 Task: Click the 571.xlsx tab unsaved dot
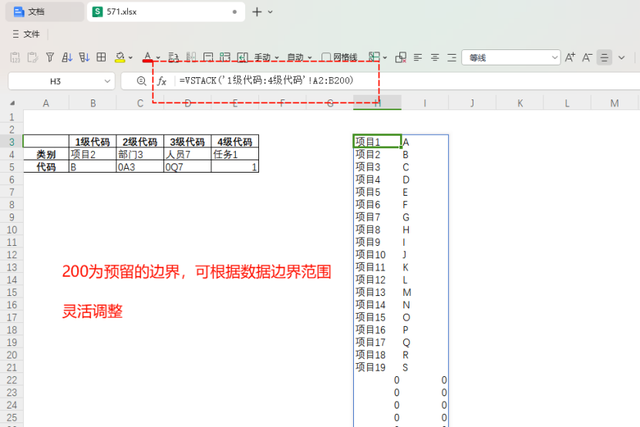click(x=235, y=12)
